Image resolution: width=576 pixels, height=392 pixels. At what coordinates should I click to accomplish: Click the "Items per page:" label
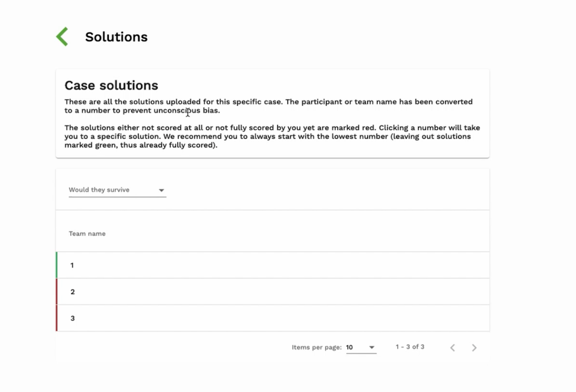point(316,347)
